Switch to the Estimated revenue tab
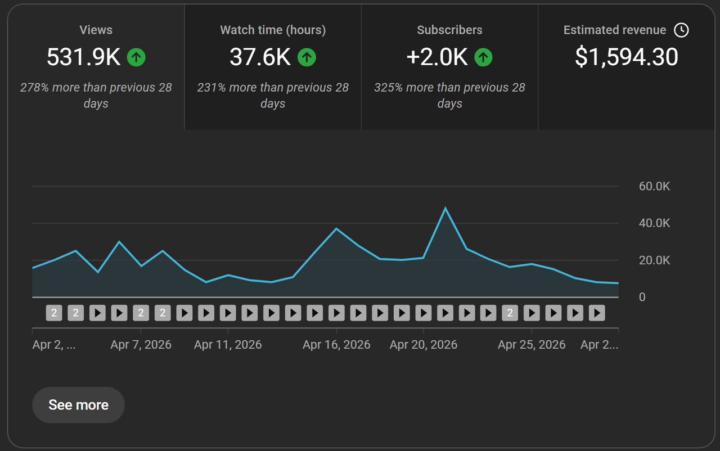 (626, 67)
